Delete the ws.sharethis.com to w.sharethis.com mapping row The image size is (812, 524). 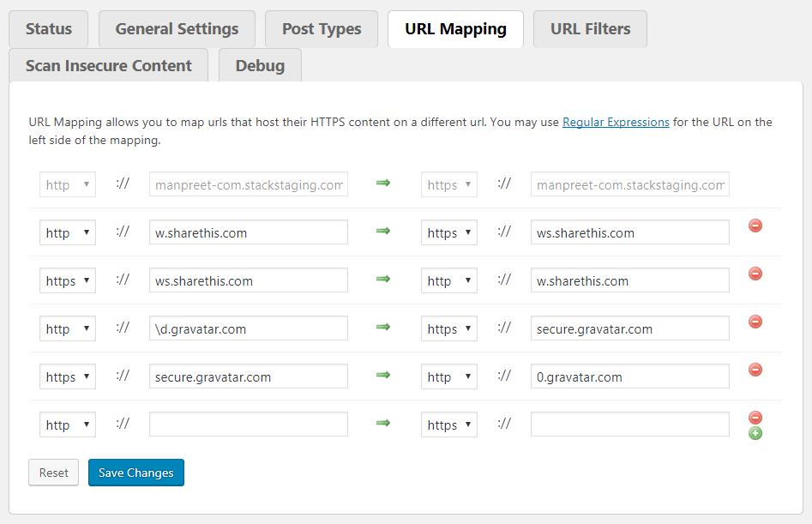coord(755,274)
